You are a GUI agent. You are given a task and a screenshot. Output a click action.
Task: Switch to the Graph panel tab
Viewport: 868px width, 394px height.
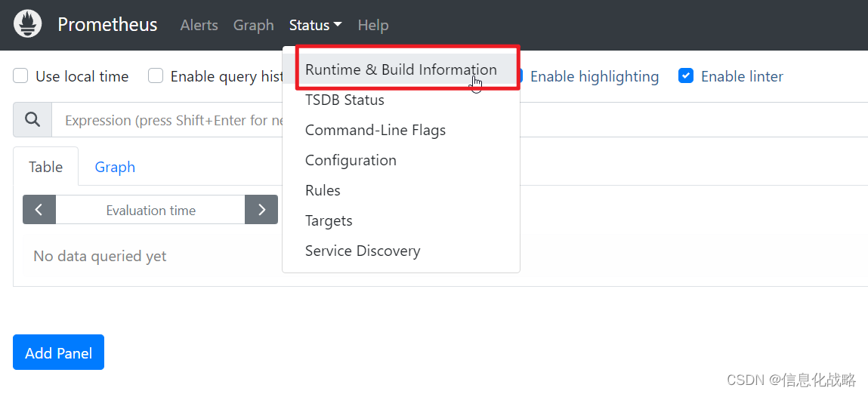[x=115, y=167]
